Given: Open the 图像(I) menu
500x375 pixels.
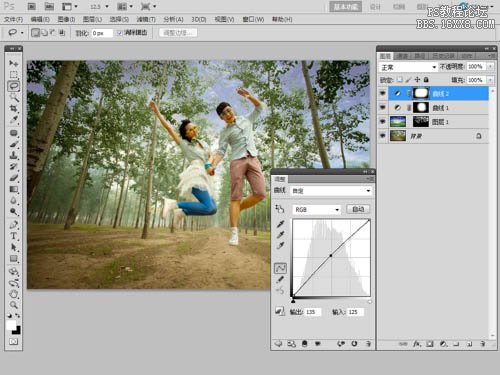Looking at the screenshot, I should [x=66, y=19].
